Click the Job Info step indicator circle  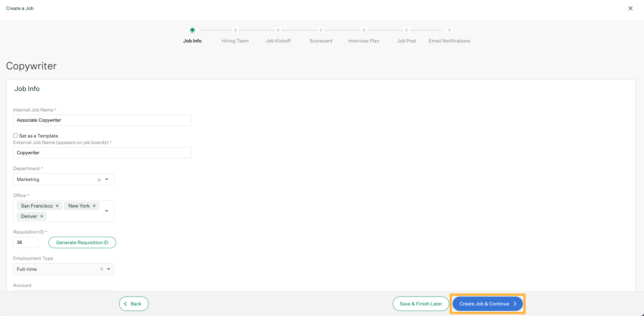point(192,30)
